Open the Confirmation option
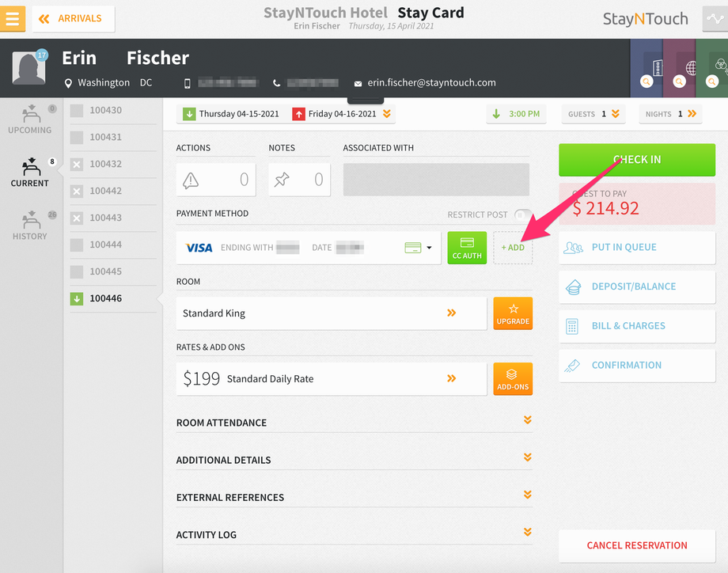728x573 pixels. [637, 366]
